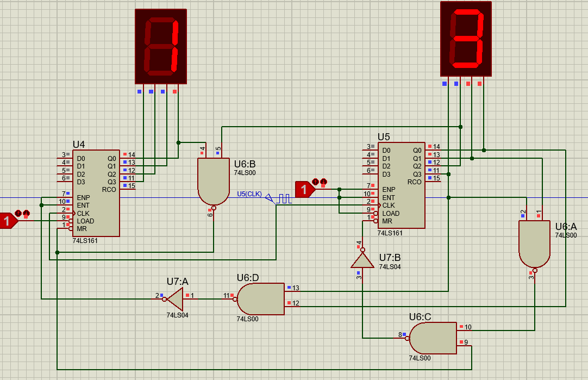
Task: Click the U6:C reference label
Action: [x=420, y=317]
